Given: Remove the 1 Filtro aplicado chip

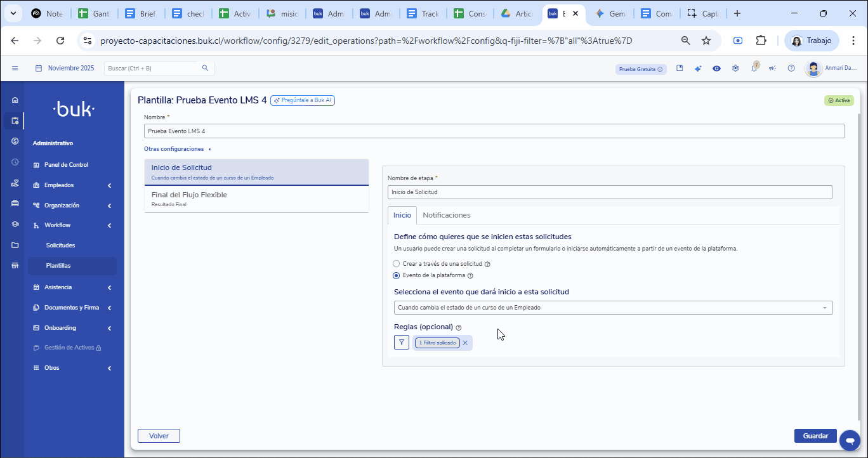Looking at the screenshot, I should (466, 343).
